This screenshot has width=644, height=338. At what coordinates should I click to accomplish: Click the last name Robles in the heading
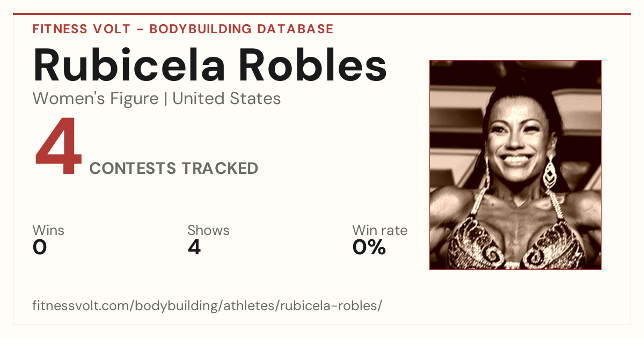pos(313,65)
